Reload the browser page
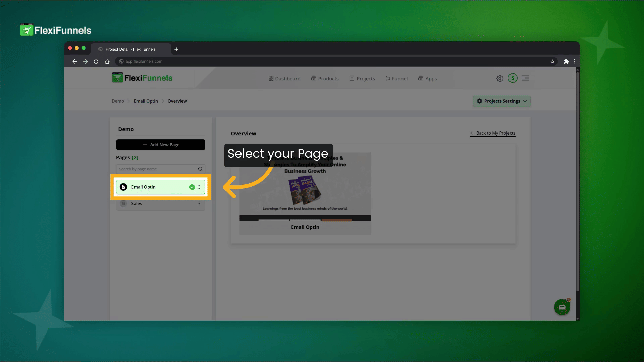 pyautogui.click(x=96, y=61)
